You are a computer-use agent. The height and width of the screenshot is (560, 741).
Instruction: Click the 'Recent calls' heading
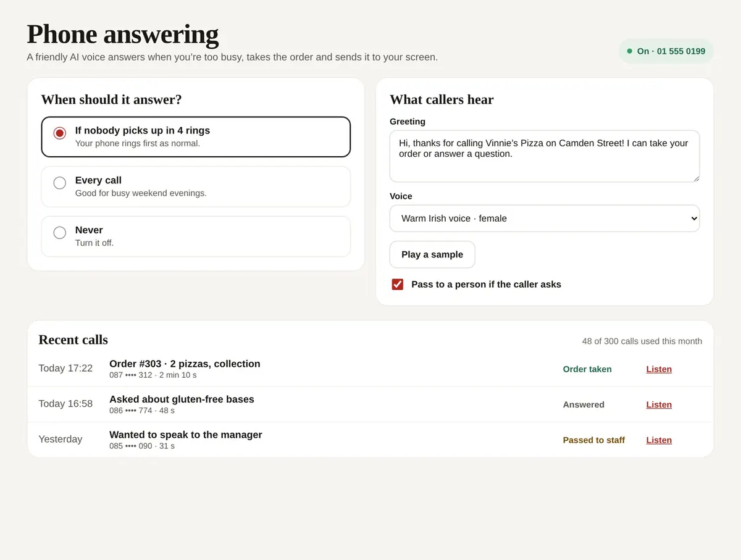(73, 340)
